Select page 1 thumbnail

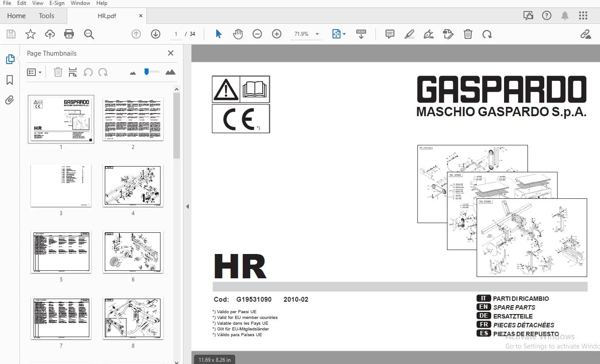click(61, 119)
